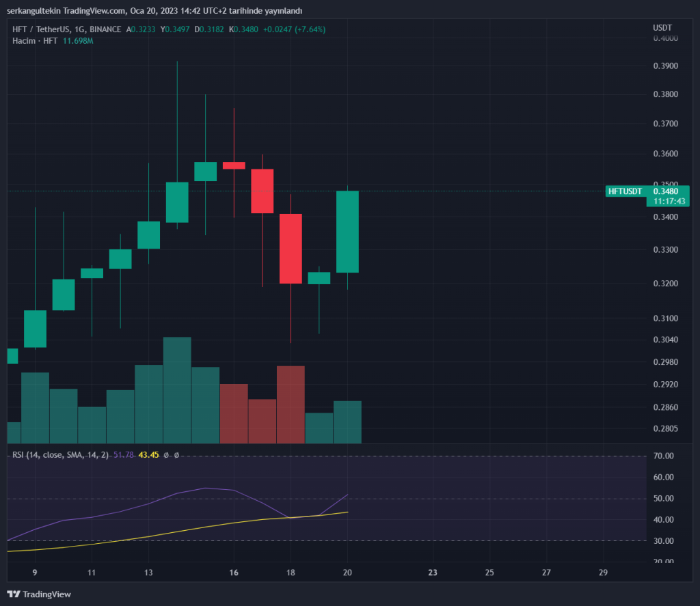Click the purple RSI line peak
The image size is (700, 606).
pos(206,488)
